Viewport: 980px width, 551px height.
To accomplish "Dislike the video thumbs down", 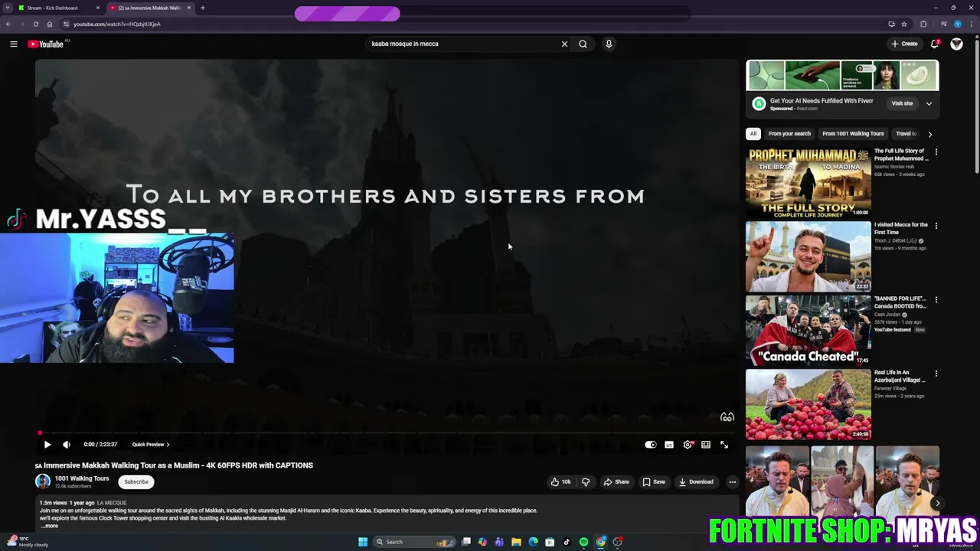I will 586,482.
